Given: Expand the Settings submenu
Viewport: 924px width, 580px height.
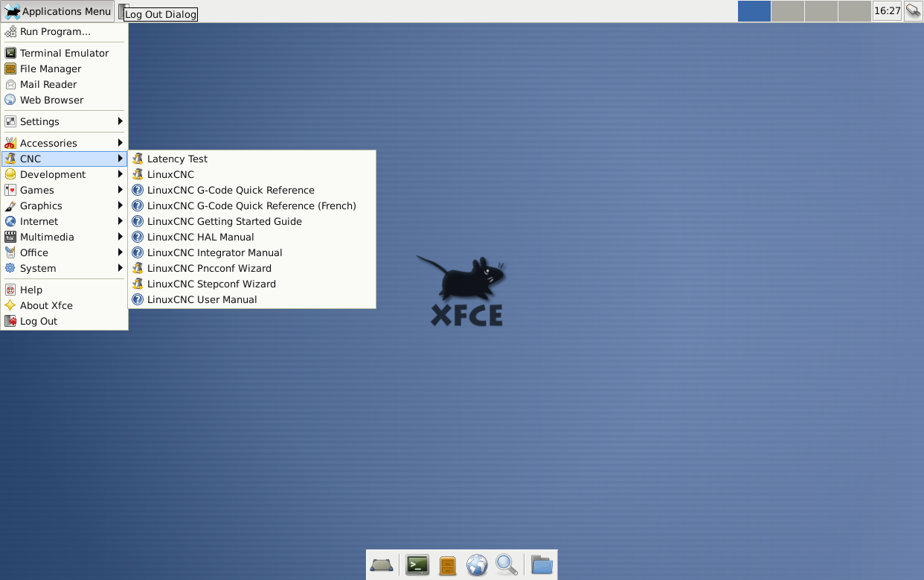Looking at the screenshot, I should coord(65,121).
